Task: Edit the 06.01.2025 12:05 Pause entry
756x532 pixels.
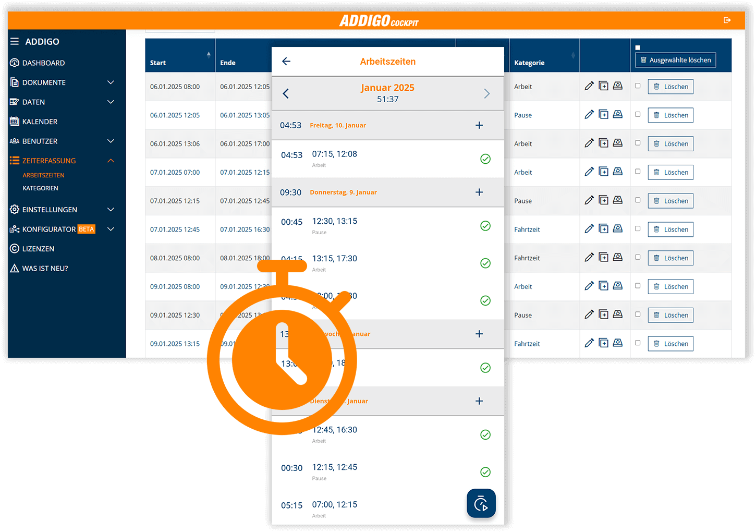Action: point(589,115)
